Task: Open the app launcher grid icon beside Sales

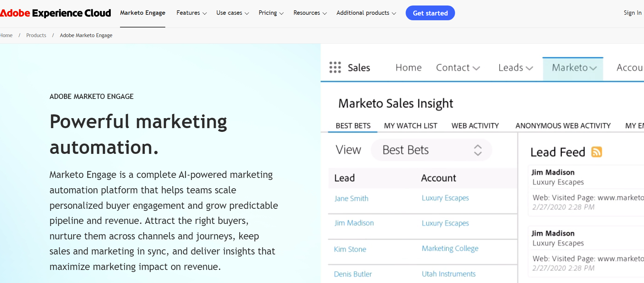Action: click(x=335, y=67)
